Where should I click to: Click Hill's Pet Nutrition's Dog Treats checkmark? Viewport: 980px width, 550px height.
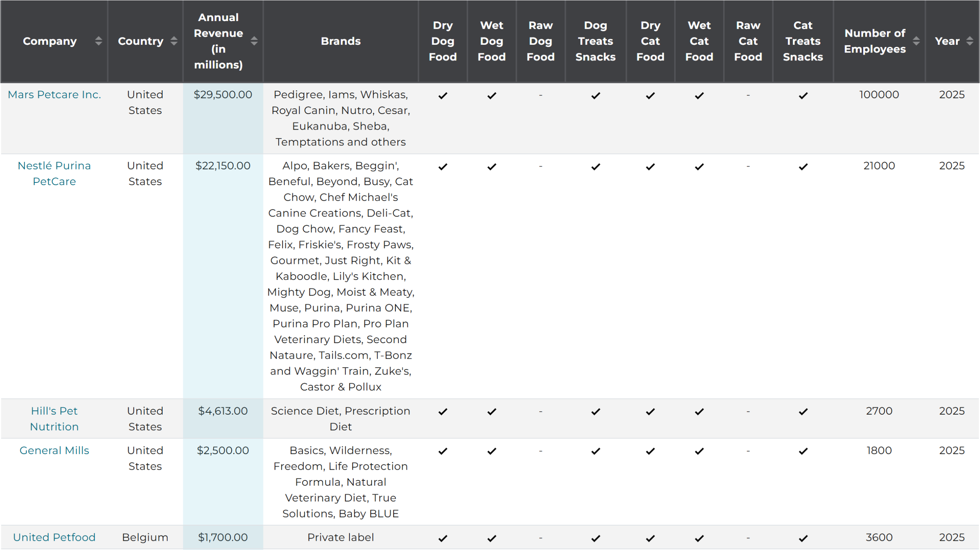[596, 412]
